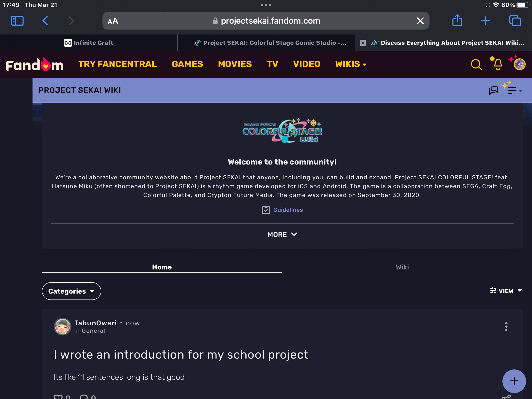The image size is (532, 399).
Task: Open the VIEW options dropdown
Action: pyautogui.click(x=506, y=291)
